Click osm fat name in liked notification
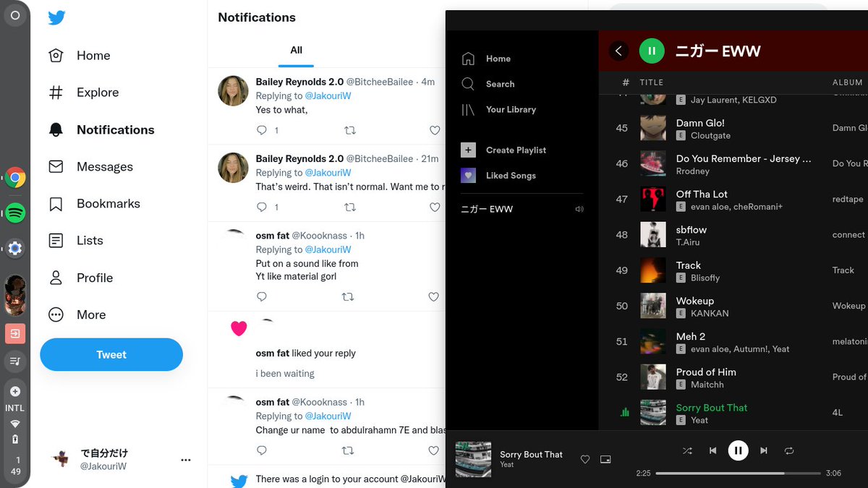The width and height of the screenshot is (868, 488). (273, 354)
